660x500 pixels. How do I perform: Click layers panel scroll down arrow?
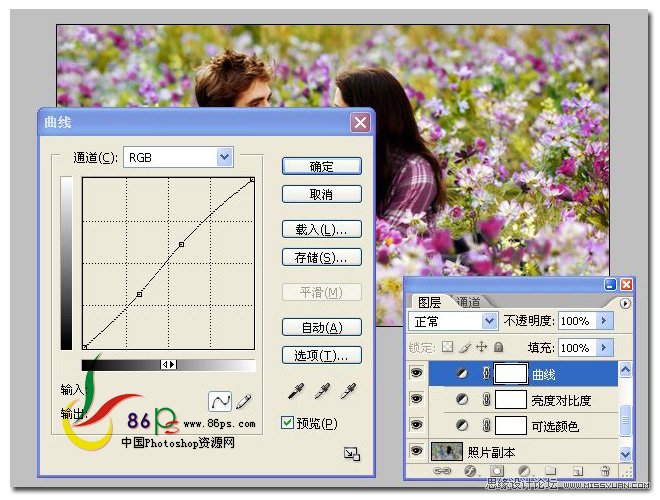coord(625,454)
